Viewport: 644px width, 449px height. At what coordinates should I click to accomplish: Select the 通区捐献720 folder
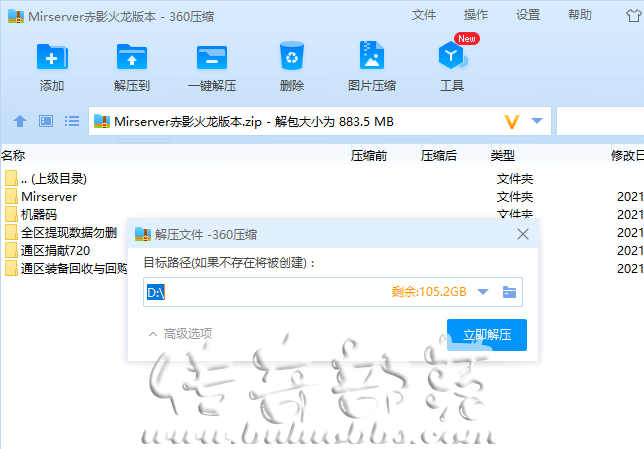[55, 251]
